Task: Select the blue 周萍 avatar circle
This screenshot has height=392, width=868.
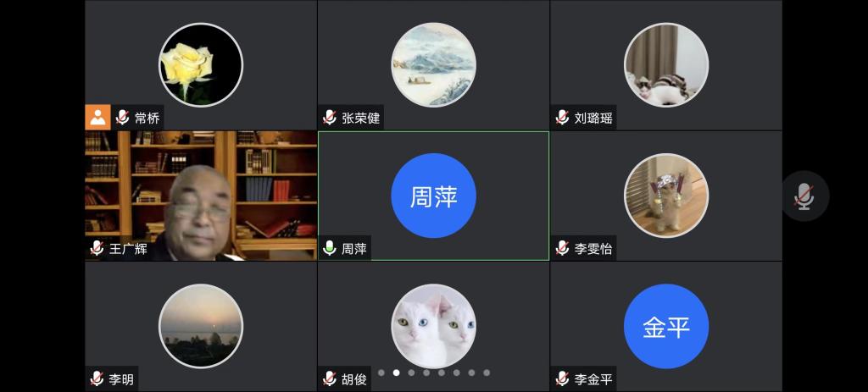Action: point(433,196)
